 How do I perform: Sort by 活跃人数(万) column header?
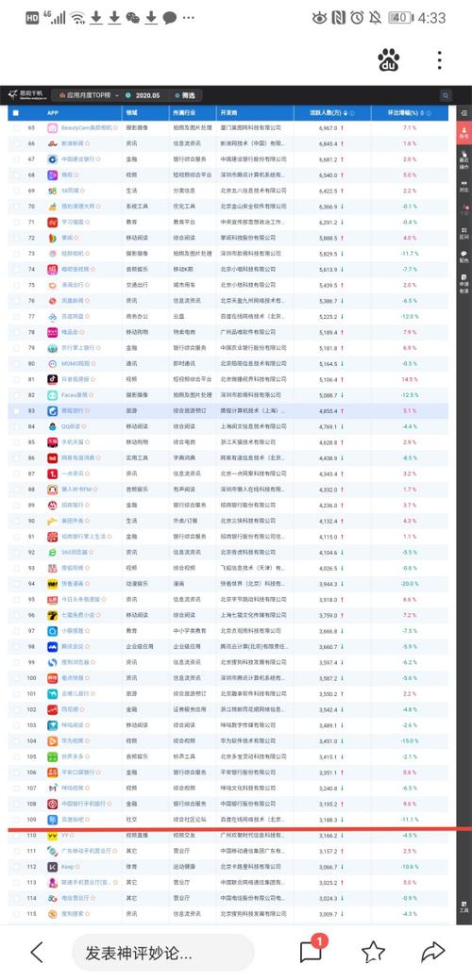click(x=327, y=113)
